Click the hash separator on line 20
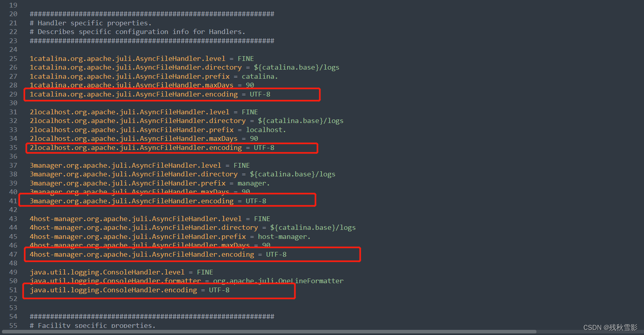The image size is (644, 335). tap(152, 14)
